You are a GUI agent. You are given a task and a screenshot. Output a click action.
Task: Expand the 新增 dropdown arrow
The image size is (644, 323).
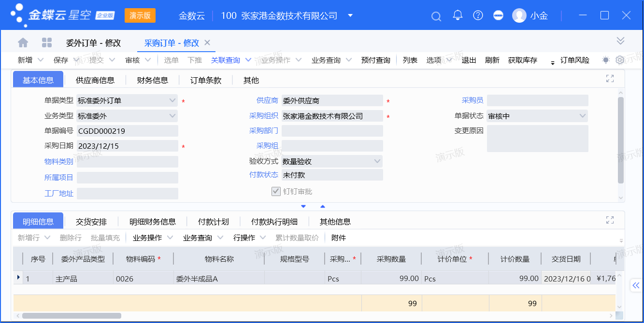point(41,60)
